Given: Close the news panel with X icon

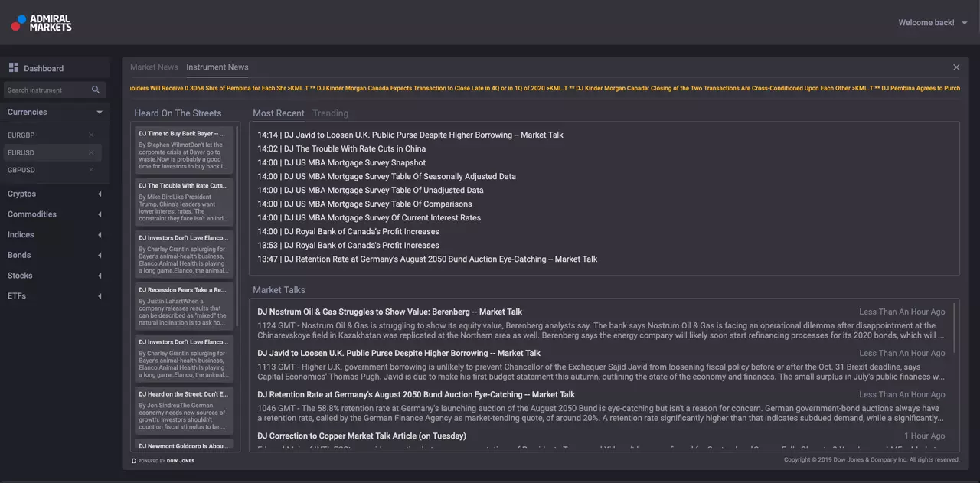Looking at the screenshot, I should pos(956,67).
